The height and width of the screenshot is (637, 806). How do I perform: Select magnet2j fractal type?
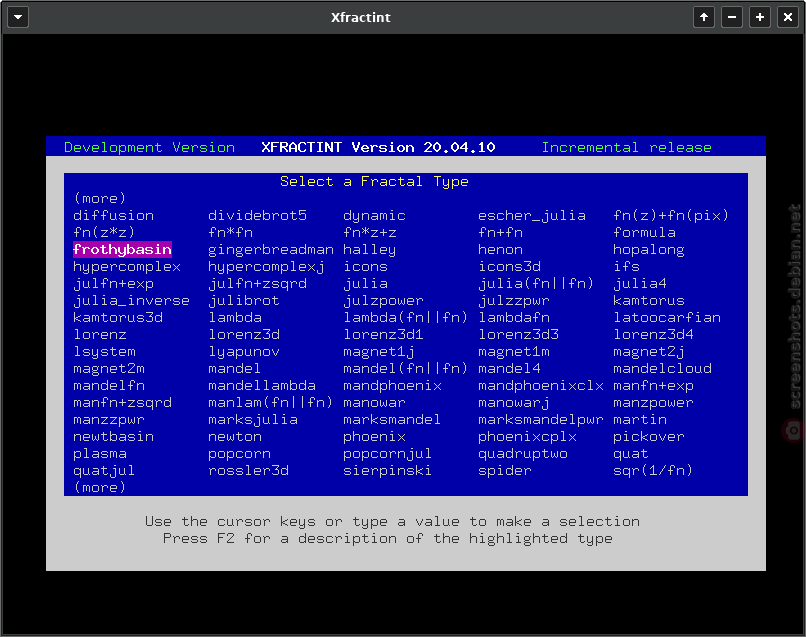point(649,351)
